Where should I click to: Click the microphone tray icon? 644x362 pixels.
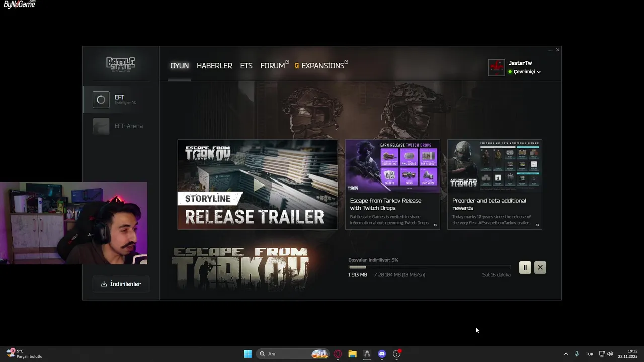(x=577, y=354)
